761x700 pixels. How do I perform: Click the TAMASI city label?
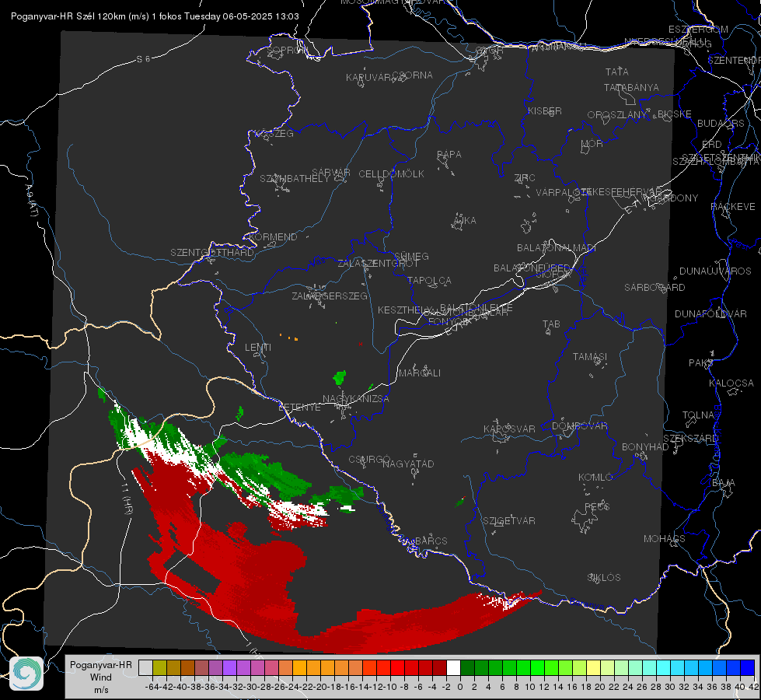pos(590,357)
